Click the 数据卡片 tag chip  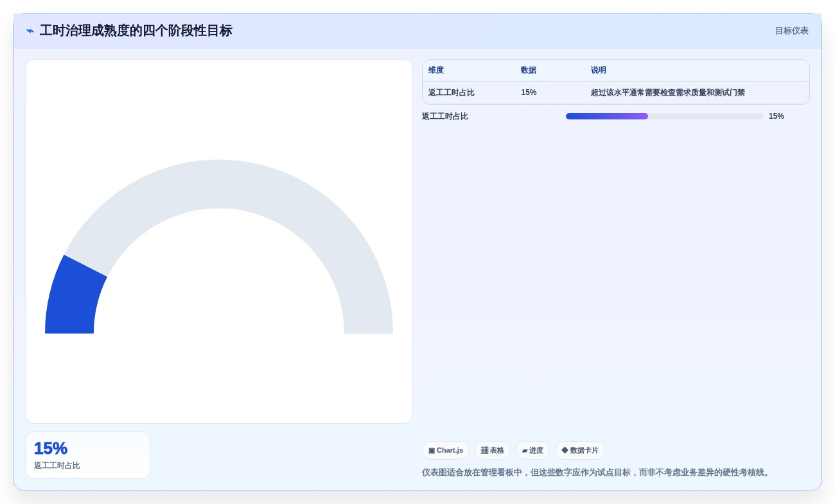pos(580,450)
